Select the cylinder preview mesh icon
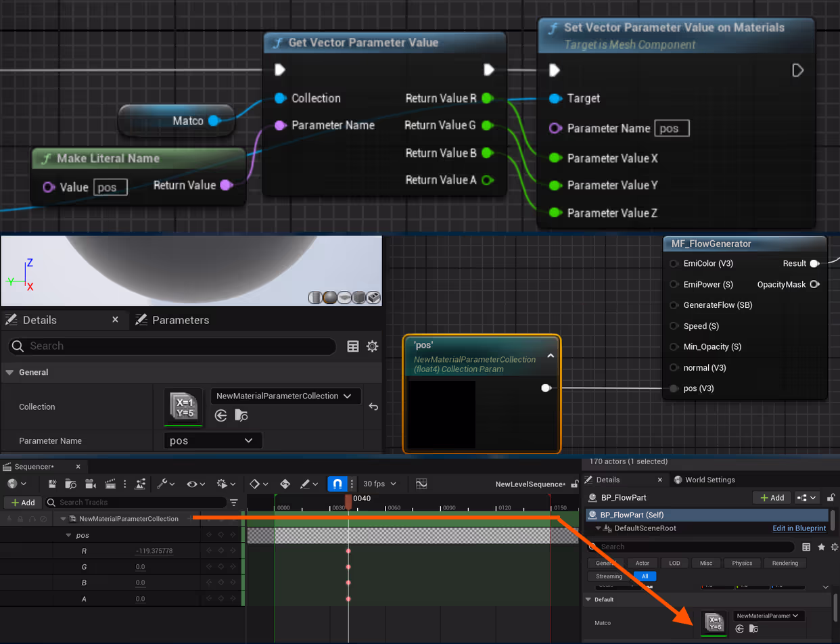 pos(315,297)
